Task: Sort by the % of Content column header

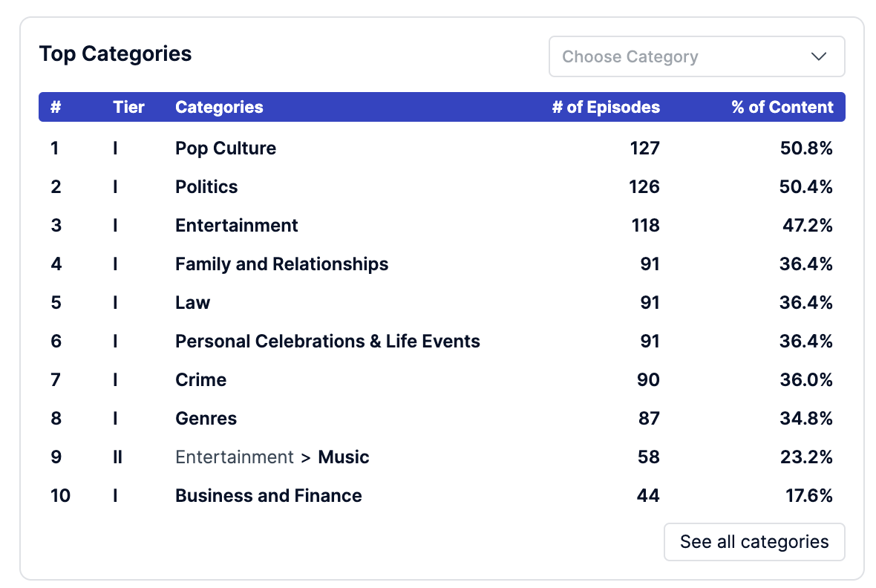Action: [782, 107]
